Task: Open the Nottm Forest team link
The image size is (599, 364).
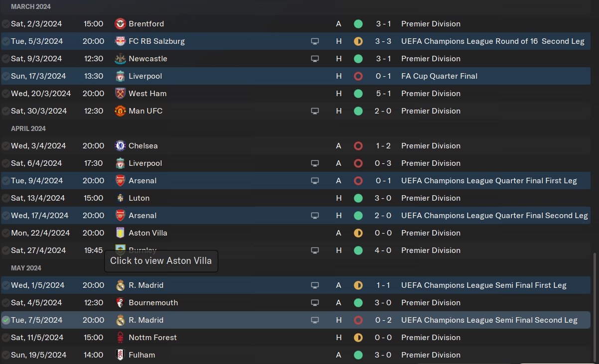Action: click(x=152, y=338)
